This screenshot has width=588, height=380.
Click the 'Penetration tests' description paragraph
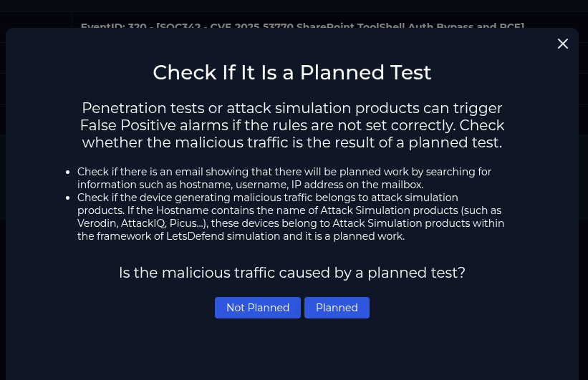[x=292, y=125]
